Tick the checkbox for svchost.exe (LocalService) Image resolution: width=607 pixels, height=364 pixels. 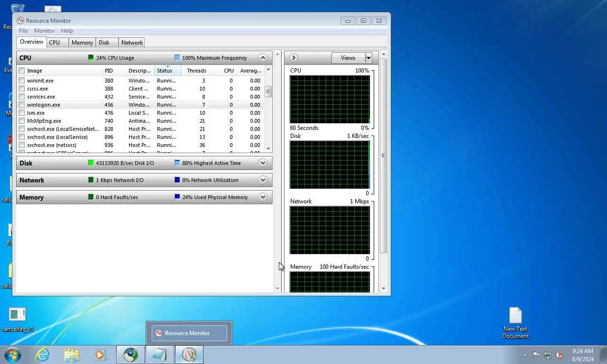pyautogui.click(x=21, y=137)
